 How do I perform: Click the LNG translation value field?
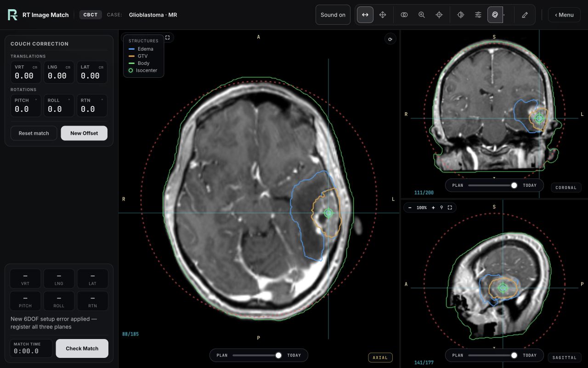tap(59, 72)
